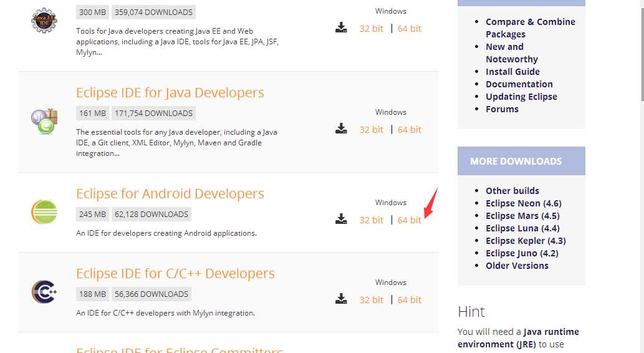Download 32 bit Eclipse IDE for Java Developers
644x353 pixels.
tap(371, 130)
